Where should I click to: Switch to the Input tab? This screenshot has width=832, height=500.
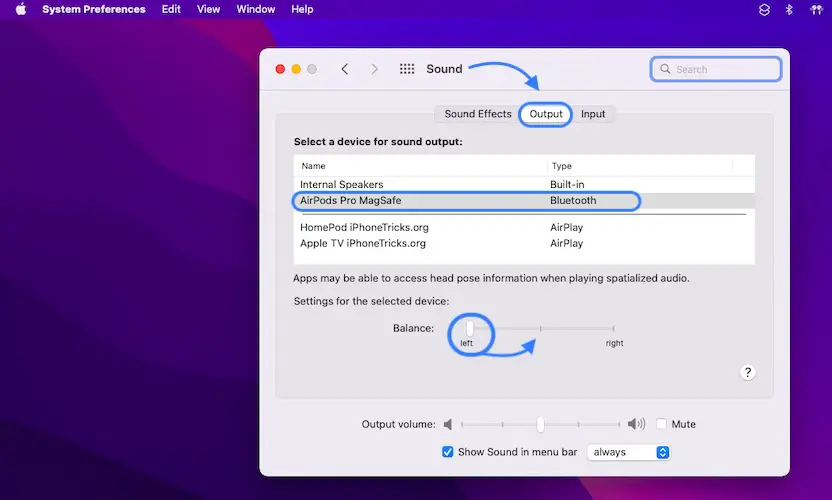pos(593,114)
